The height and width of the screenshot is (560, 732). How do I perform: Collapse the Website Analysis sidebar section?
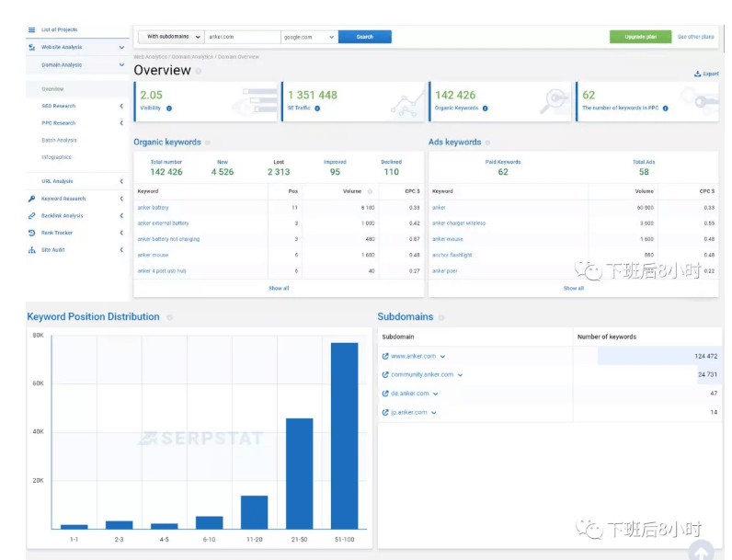pyautogui.click(x=121, y=47)
